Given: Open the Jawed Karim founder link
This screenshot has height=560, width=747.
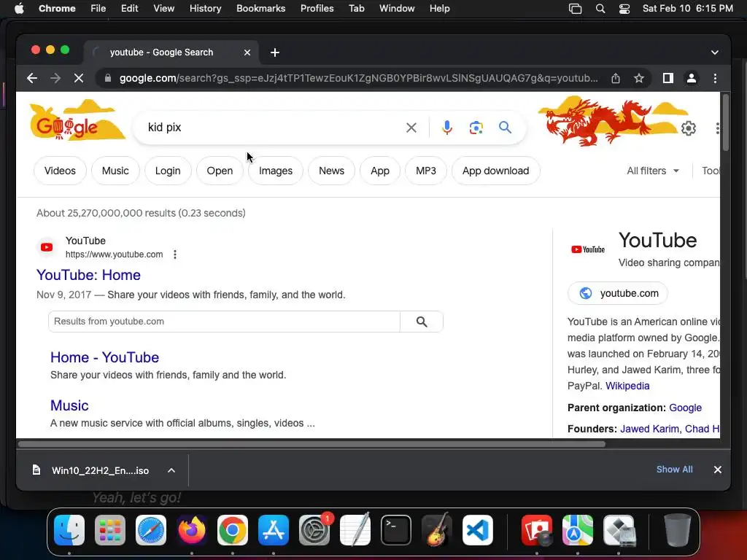Looking at the screenshot, I should (x=650, y=429).
